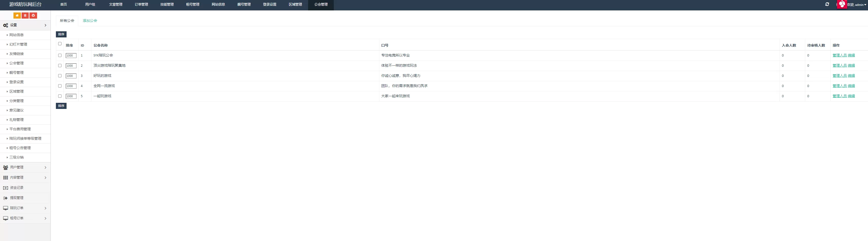The height and width of the screenshot is (241, 868).
Task: Click the red trash can icon
Action: 25,16
